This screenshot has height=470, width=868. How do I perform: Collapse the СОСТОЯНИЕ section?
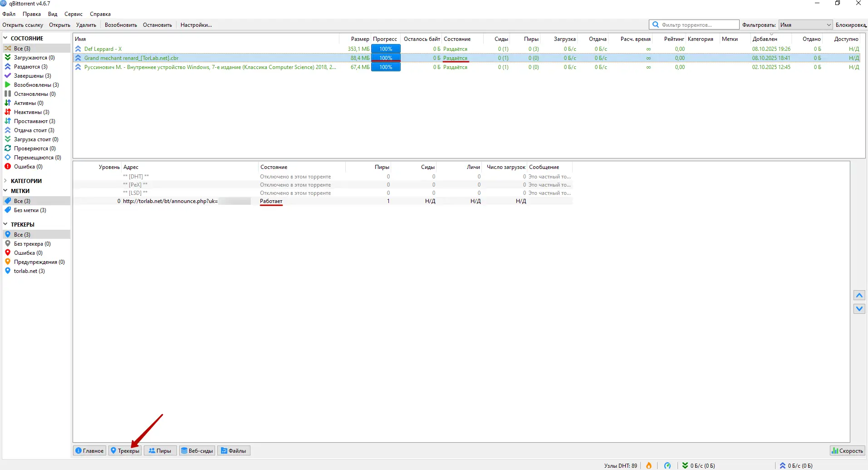click(x=5, y=39)
